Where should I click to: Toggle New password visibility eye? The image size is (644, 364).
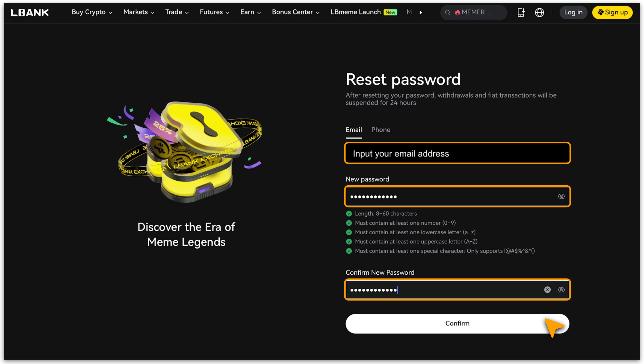coord(561,196)
